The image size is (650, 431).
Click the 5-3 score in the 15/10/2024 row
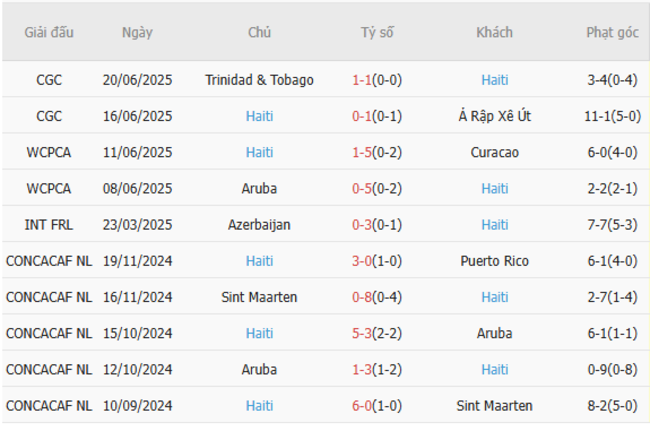pyautogui.click(x=362, y=333)
